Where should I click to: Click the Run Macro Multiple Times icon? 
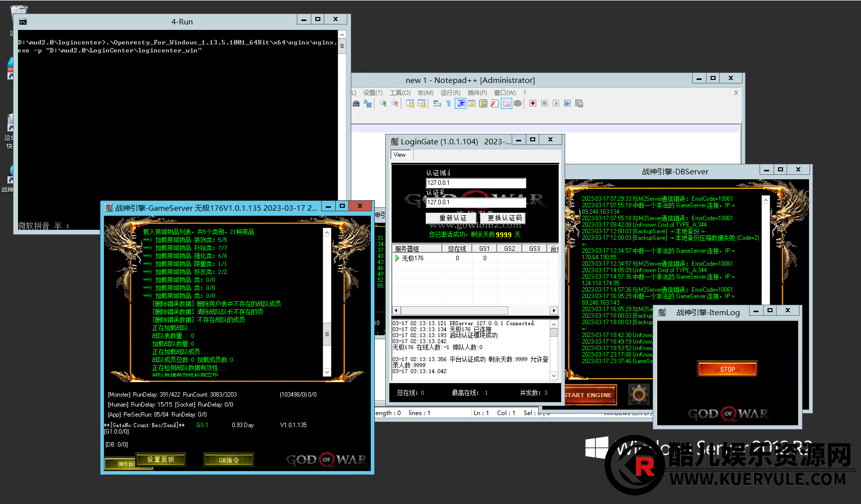pyautogui.click(x=567, y=103)
